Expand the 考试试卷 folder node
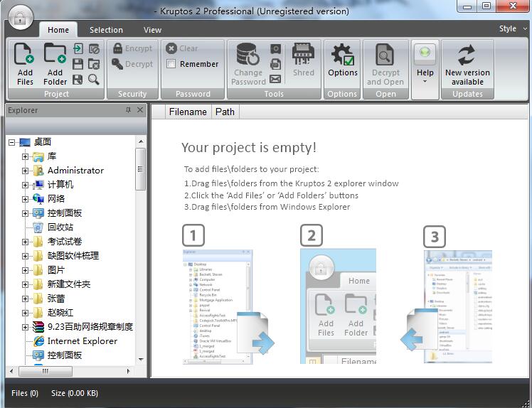Image resolution: width=532 pixels, height=408 pixels. click(25, 242)
